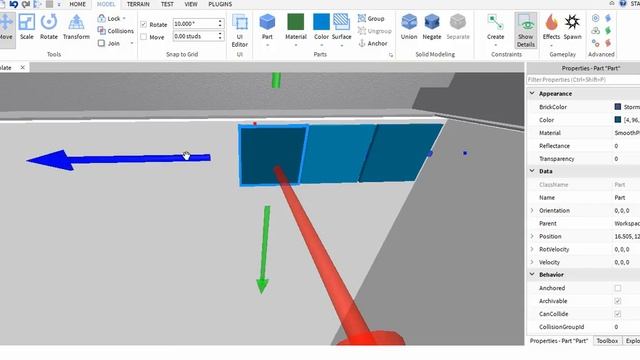Click the Undo icon
Screen dimensions: 640x360
coord(13,4)
